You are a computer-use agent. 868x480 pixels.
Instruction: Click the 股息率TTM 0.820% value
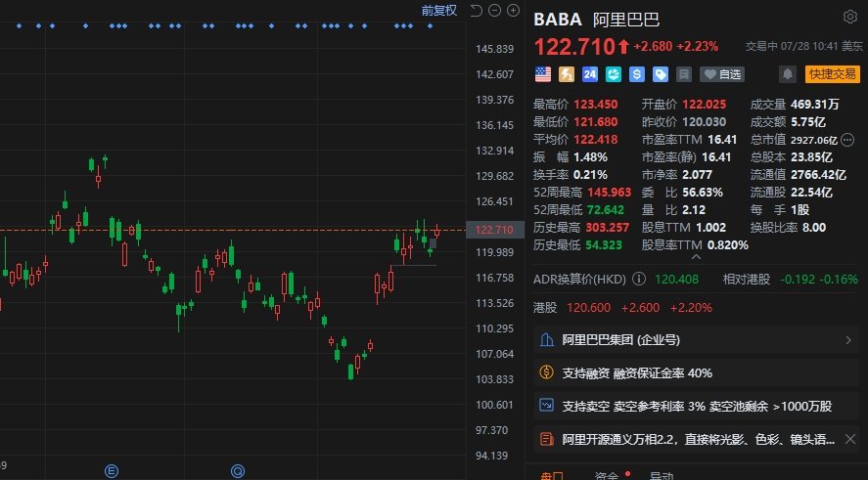[727, 245]
